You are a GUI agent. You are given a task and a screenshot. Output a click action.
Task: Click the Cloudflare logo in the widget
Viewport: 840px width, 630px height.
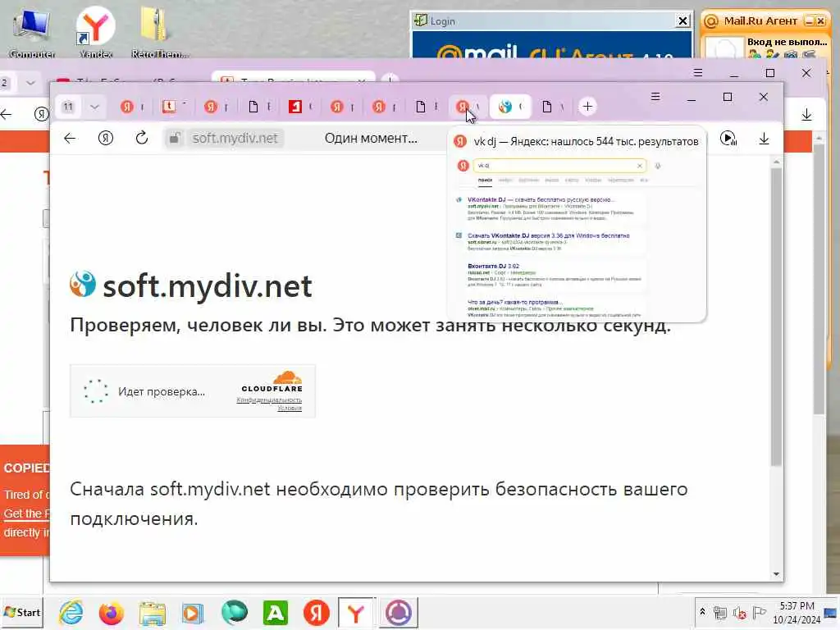pyautogui.click(x=272, y=381)
